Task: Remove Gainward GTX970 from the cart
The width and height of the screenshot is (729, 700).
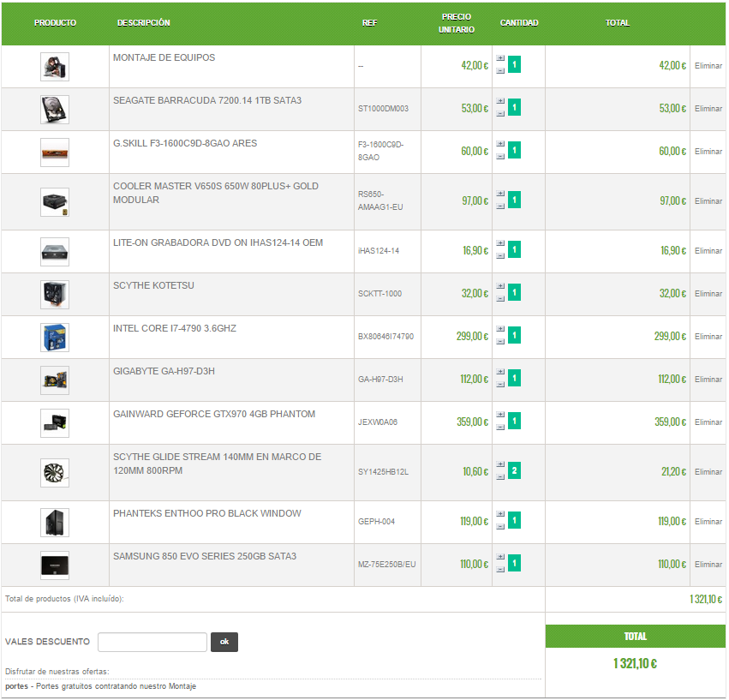Action: click(x=708, y=422)
